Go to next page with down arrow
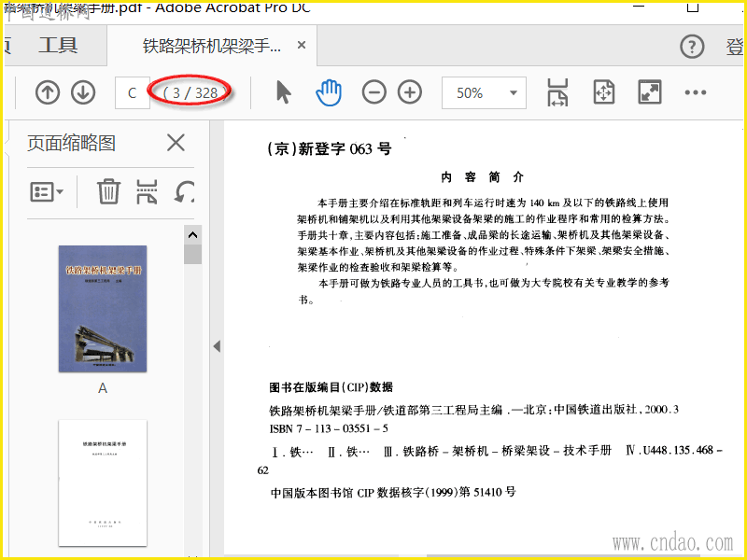 click(x=83, y=92)
